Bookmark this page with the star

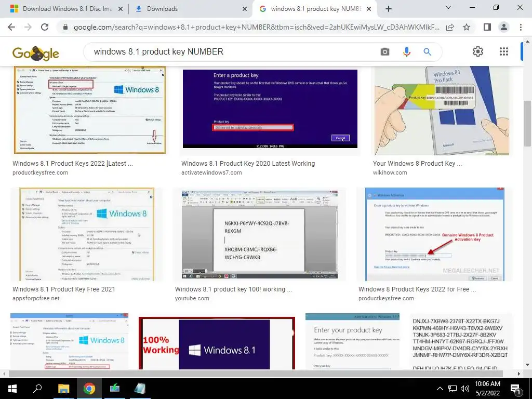[x=467, y=27]
